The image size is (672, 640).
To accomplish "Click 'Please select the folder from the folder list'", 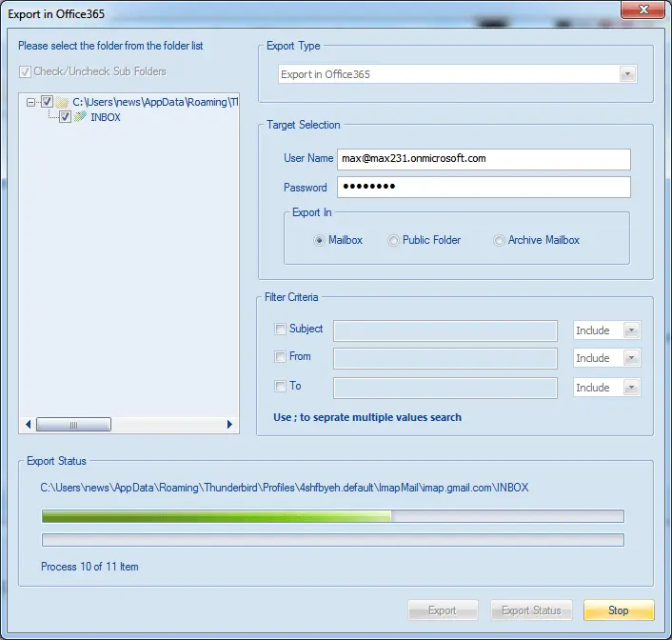I will 110,46.
